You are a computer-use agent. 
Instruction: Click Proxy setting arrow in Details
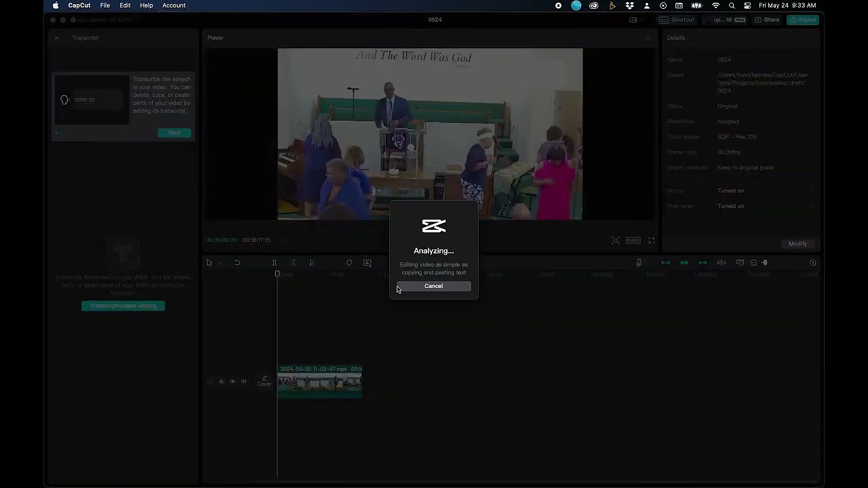click(x=812, y=191)
